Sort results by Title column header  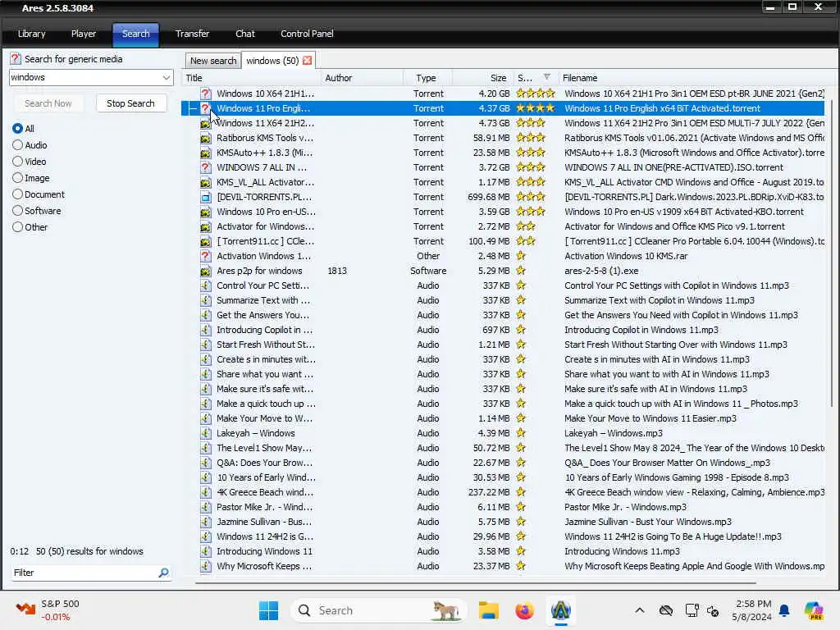252,78
